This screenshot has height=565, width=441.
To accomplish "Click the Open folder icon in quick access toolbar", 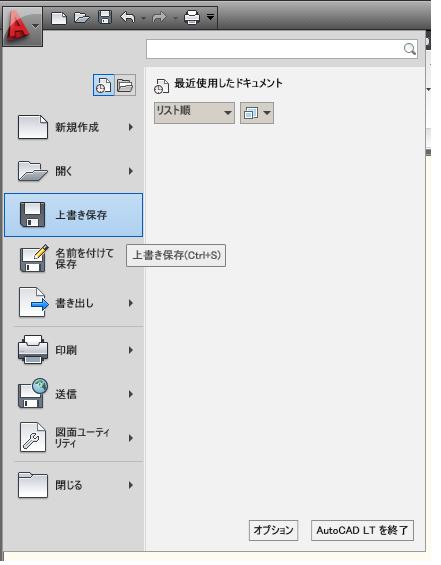I will (82, 17).
